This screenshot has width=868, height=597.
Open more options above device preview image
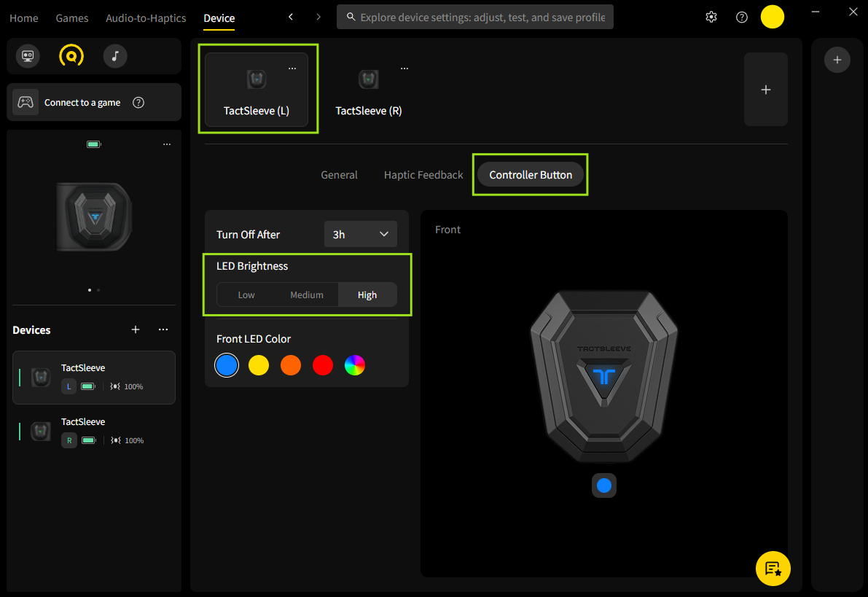click(x=167, y=144)
